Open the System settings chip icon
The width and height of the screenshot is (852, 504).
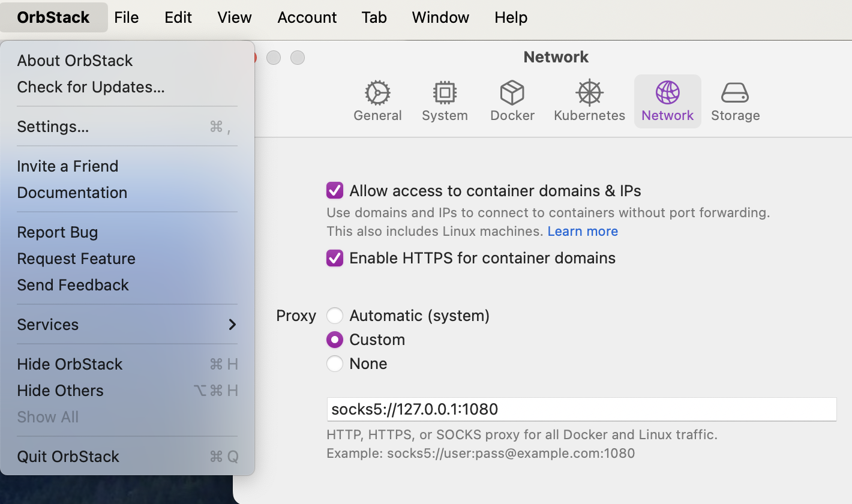[x=445, y=93]
